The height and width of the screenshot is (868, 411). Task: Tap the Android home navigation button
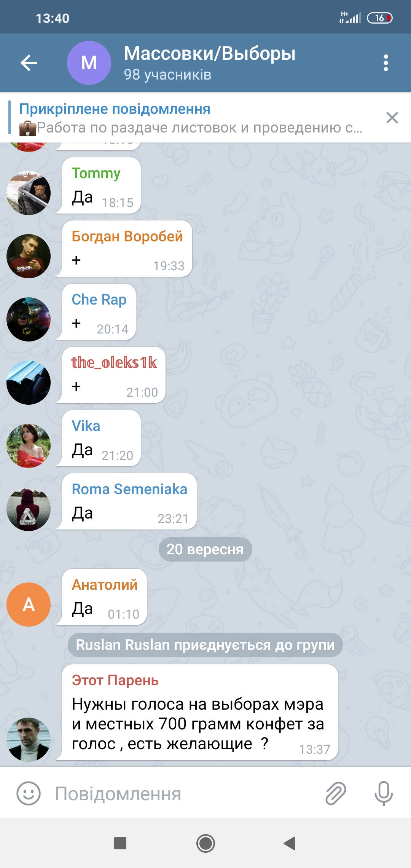(205, 843)
